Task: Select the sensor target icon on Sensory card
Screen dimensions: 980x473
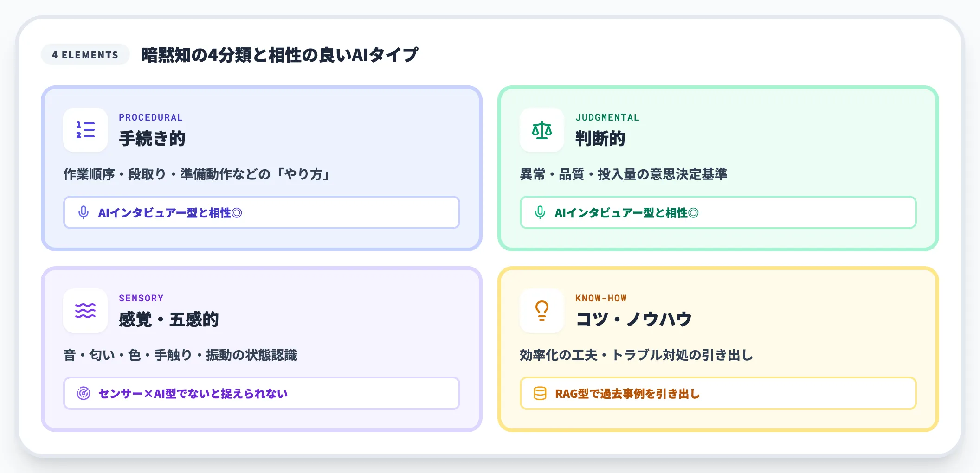Action: coord(84,393)
